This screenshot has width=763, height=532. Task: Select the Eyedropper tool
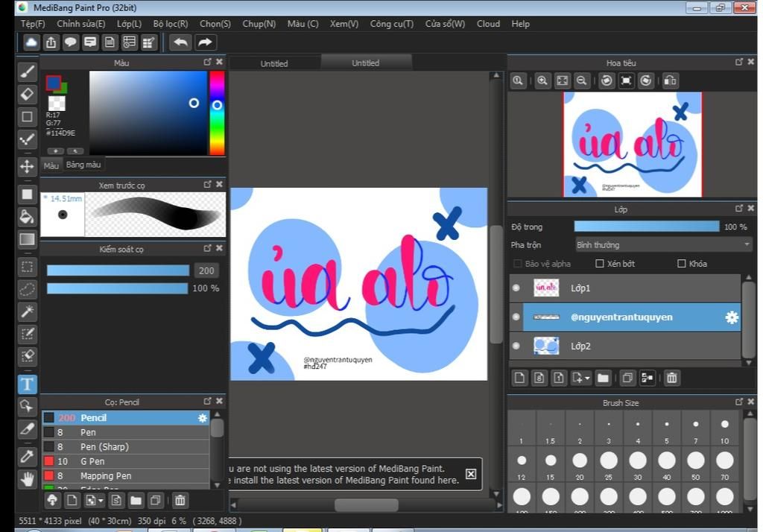pyautogui.click(x=28, y=457)
